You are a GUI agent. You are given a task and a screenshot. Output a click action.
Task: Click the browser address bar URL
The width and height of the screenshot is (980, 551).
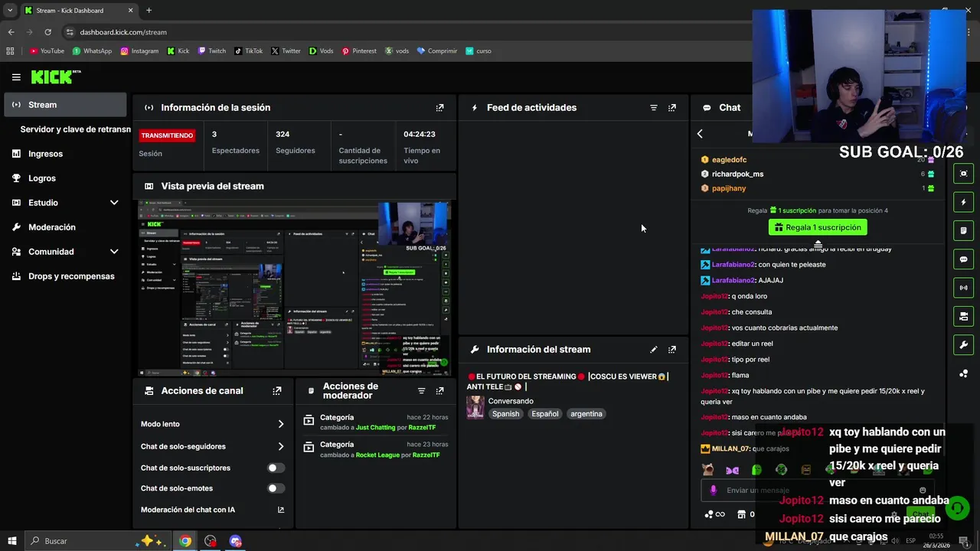(123, 32)
